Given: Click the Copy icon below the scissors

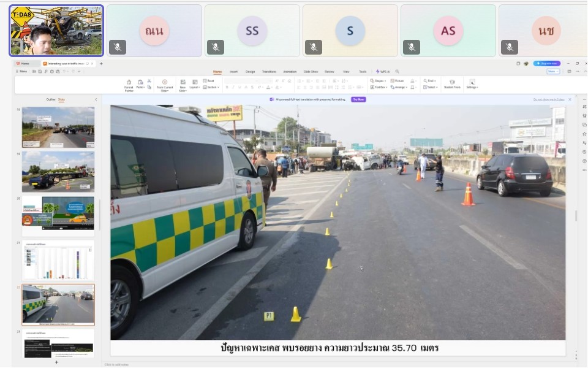Looking at the screenshot, I should [149, 87].
